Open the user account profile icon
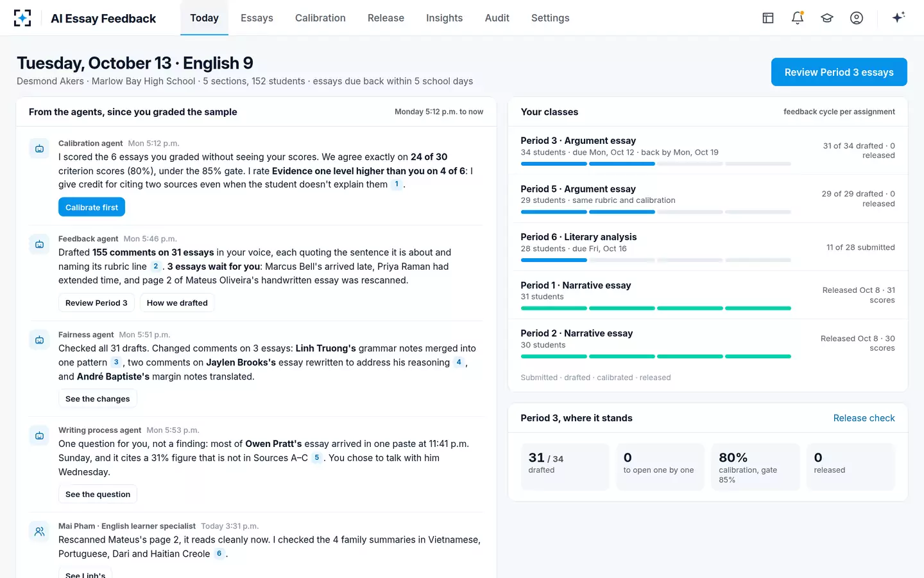Image resolution: width=924 pixels, height=578 pixels. click(857, 18)
